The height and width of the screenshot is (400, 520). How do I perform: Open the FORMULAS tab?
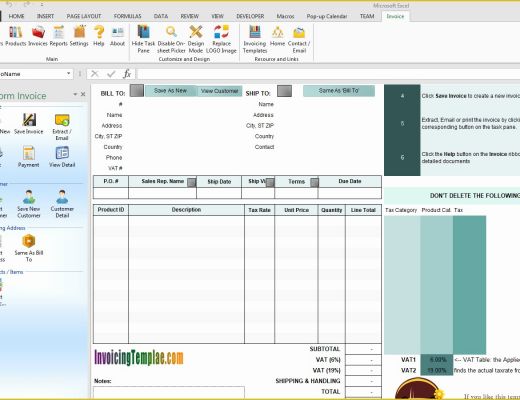point(127,16)
